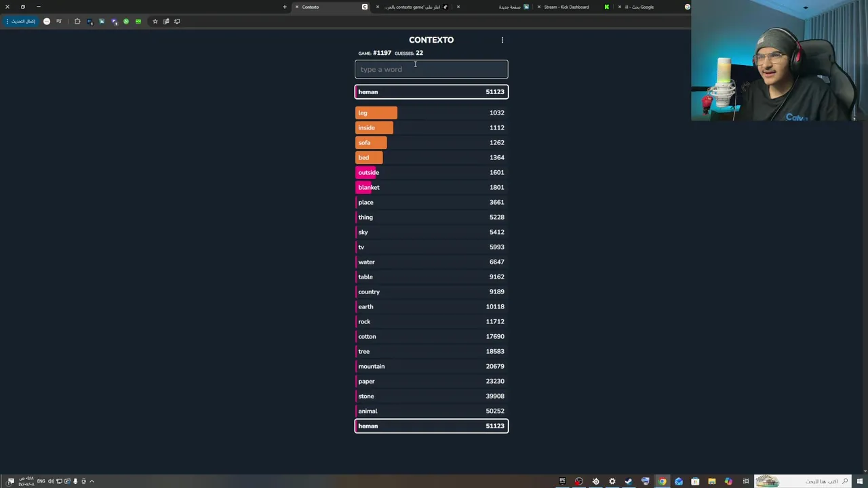868x488 pixels.
Task: Open the Outlook mail icon in taskbar
Action: (x=679, y=481)
